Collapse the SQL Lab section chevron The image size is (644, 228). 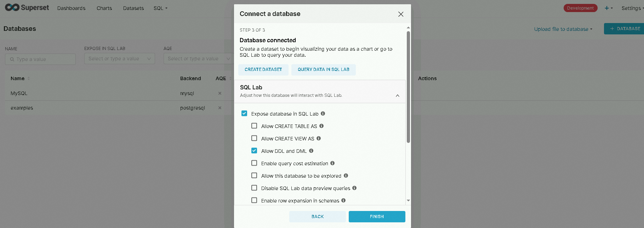point(398,96)
